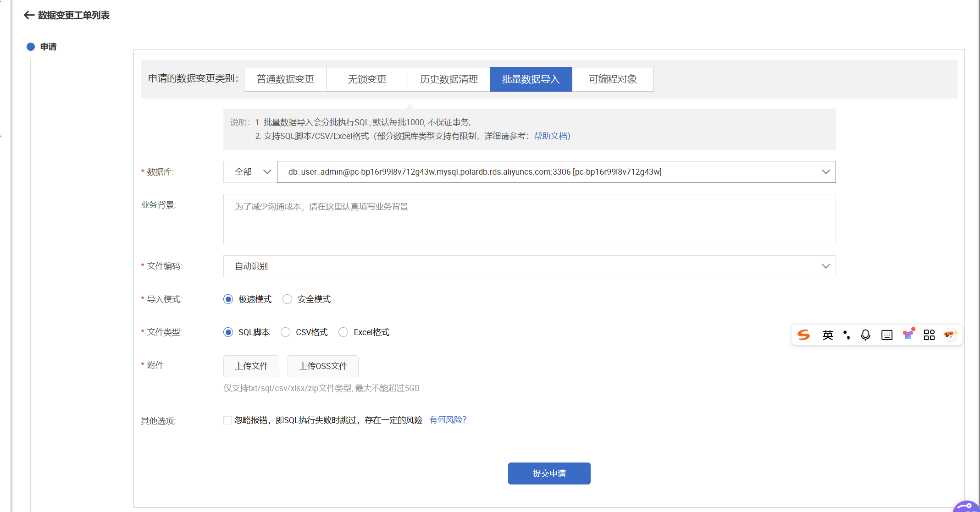Click inside the 业务背景 text area
980x512 pixels.
point(529,219)
